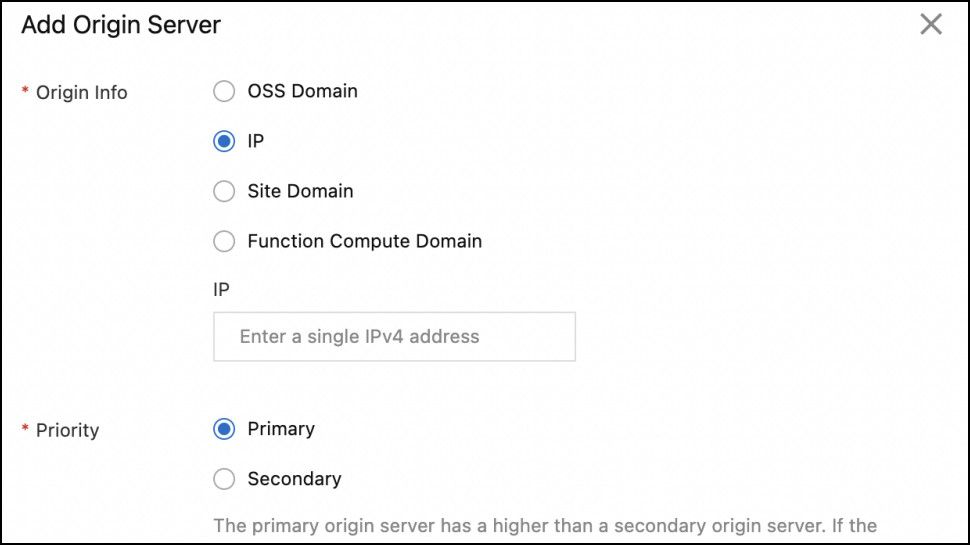The height and width of the screenshot is (545, 970).
Task: Click the red asterisk beside Priority
Action: (25, 430)
